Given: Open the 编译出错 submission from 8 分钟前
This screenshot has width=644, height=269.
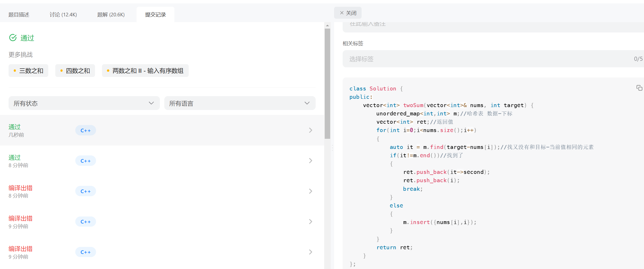Looking at the screenshot, I should (x=162, y=191).
